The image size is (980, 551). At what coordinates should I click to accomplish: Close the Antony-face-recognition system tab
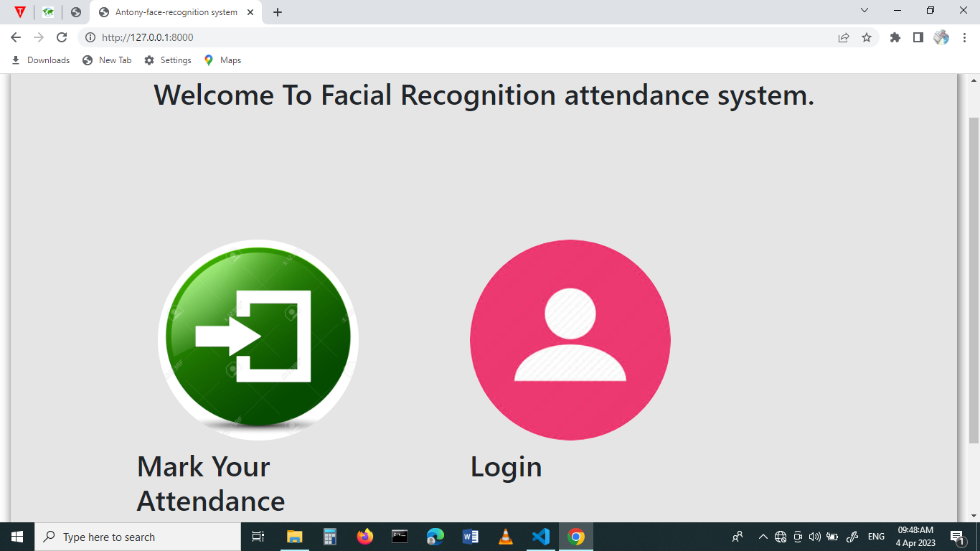click(250, 12)
